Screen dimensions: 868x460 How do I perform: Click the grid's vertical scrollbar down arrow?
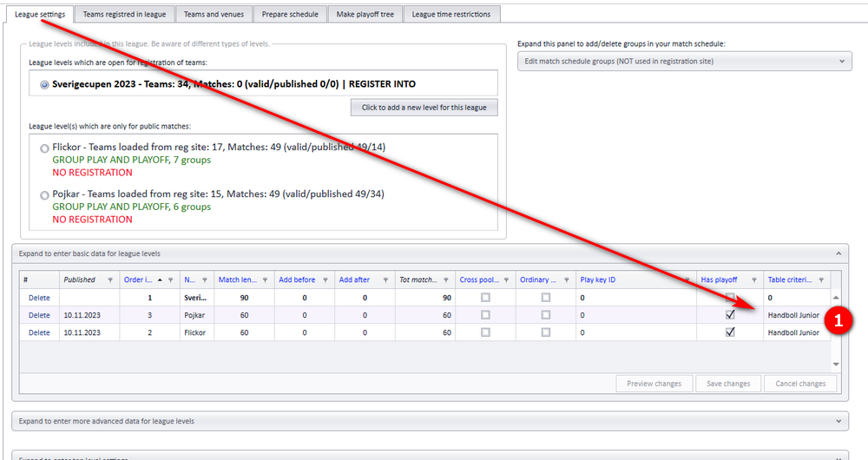836,365
